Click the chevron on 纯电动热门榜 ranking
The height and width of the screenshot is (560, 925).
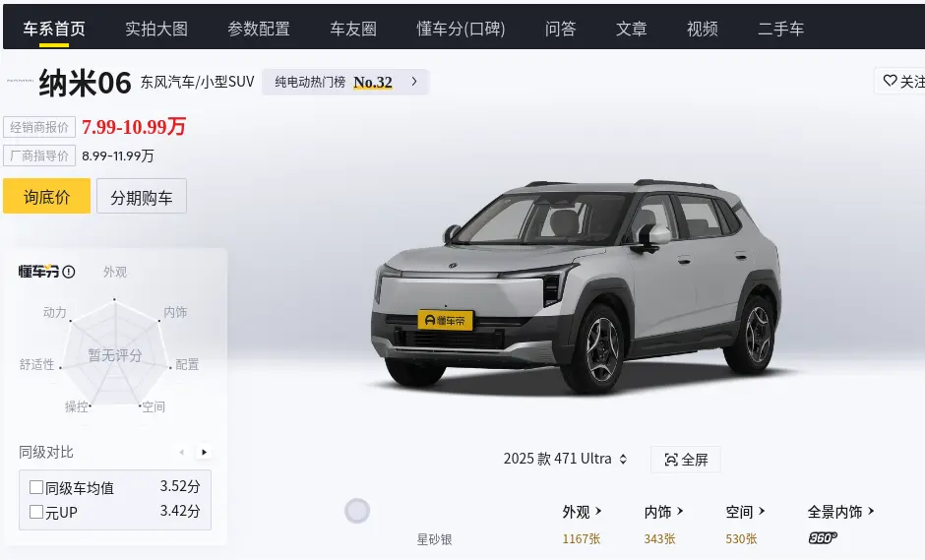[x=414, y=82]
